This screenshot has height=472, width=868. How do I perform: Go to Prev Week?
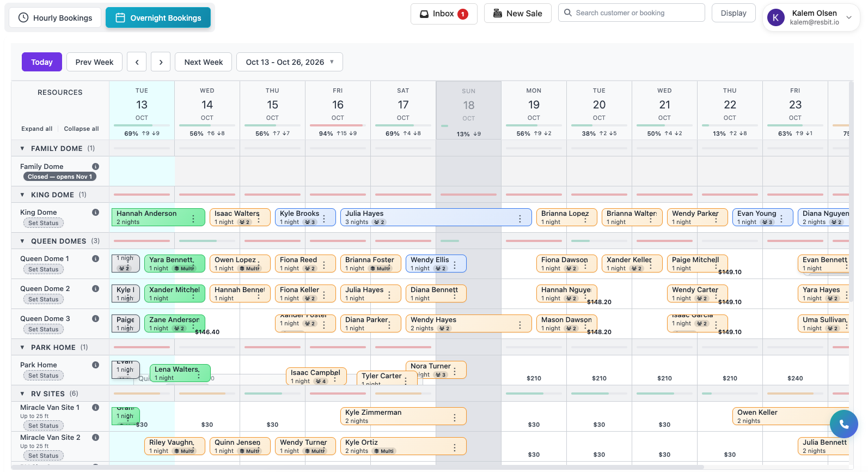94,62
